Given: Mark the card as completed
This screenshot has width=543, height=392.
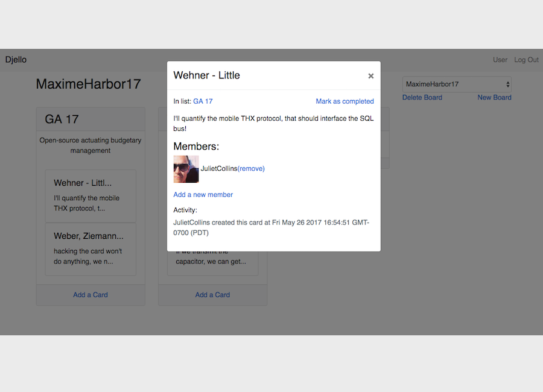Looking at the screenshot, I should [x=345, y=101].
